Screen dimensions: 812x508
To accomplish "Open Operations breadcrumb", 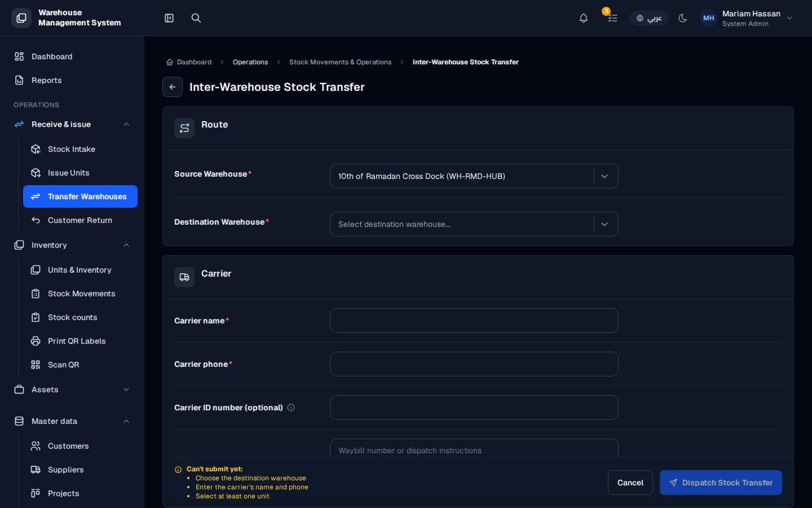I will 250,62.
